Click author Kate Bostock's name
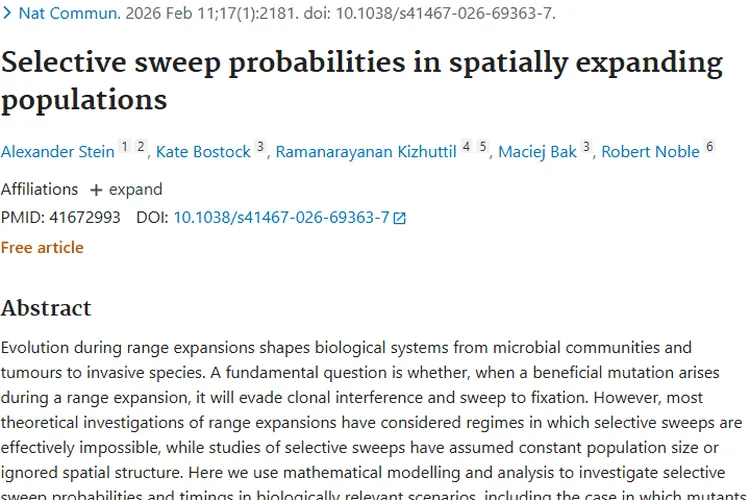 click(x=202, y=152)
